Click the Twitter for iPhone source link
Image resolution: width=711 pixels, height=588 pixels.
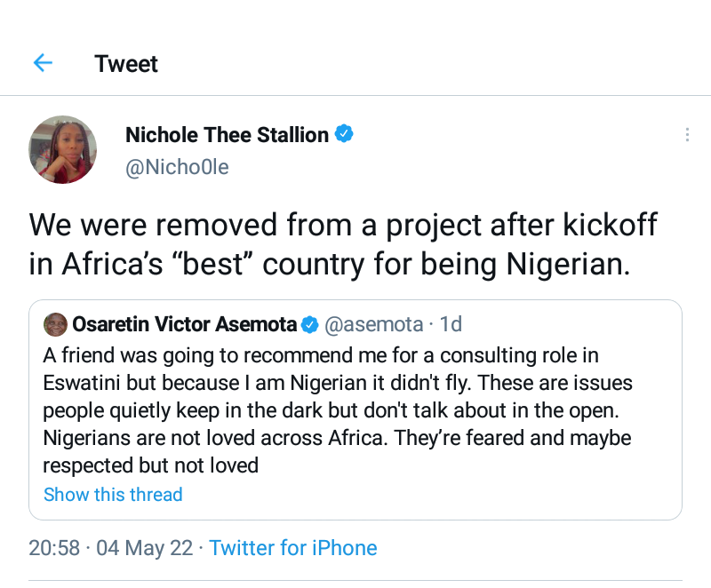point(293,547)
